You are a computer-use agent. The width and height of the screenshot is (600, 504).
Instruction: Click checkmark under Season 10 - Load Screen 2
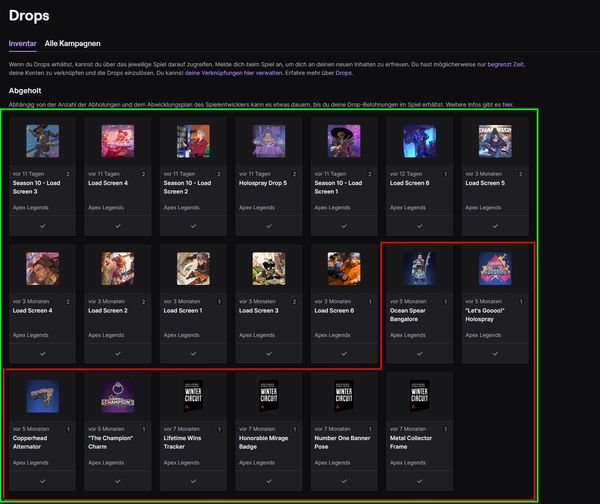point(193,226)
